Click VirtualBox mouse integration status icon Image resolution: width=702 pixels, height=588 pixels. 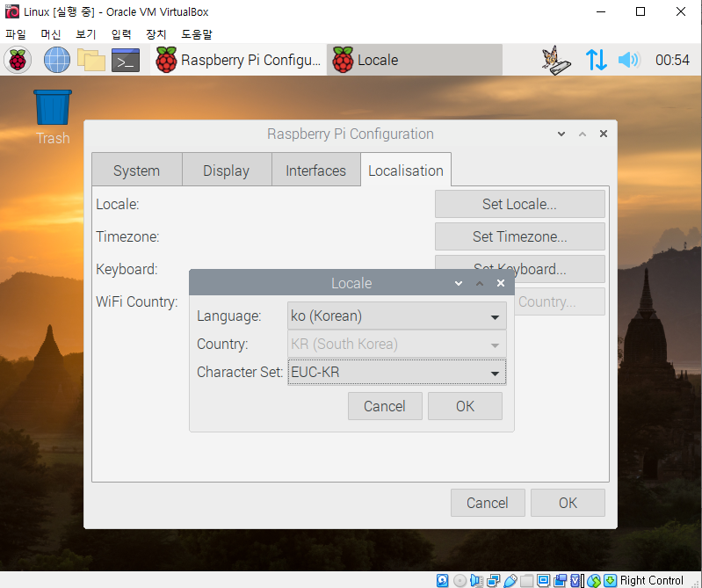[x=594, y=580]
